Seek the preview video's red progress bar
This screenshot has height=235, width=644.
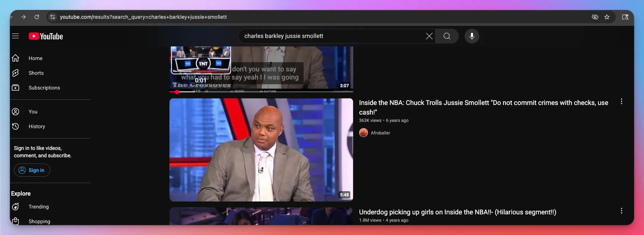point(261,92)
